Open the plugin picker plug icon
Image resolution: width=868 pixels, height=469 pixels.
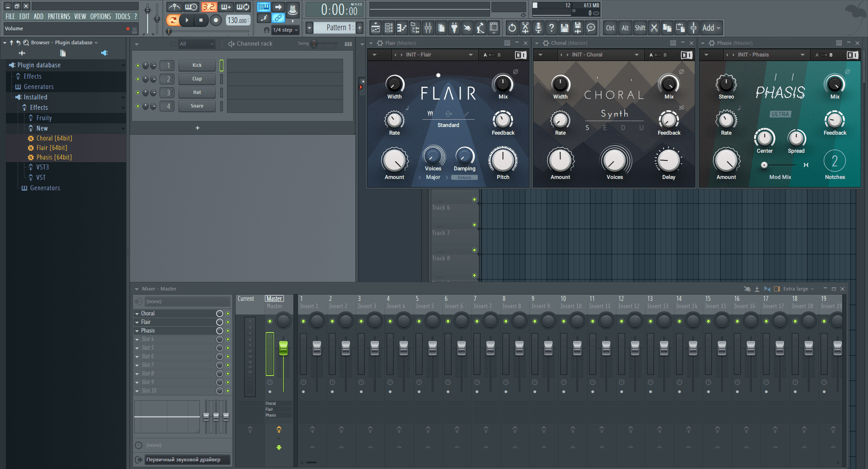pos(454,28)
